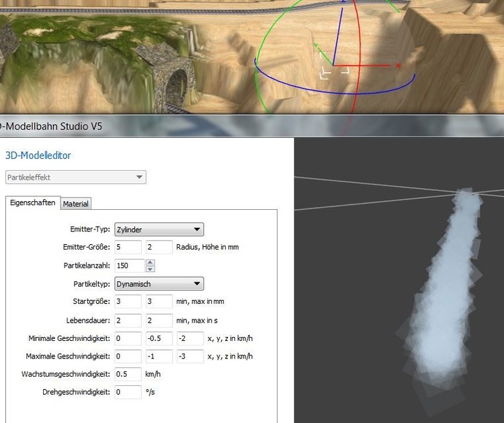Click the Emitter-Größe height field
The width and height of the screenshot is (504, 423).
coord(159,247)
